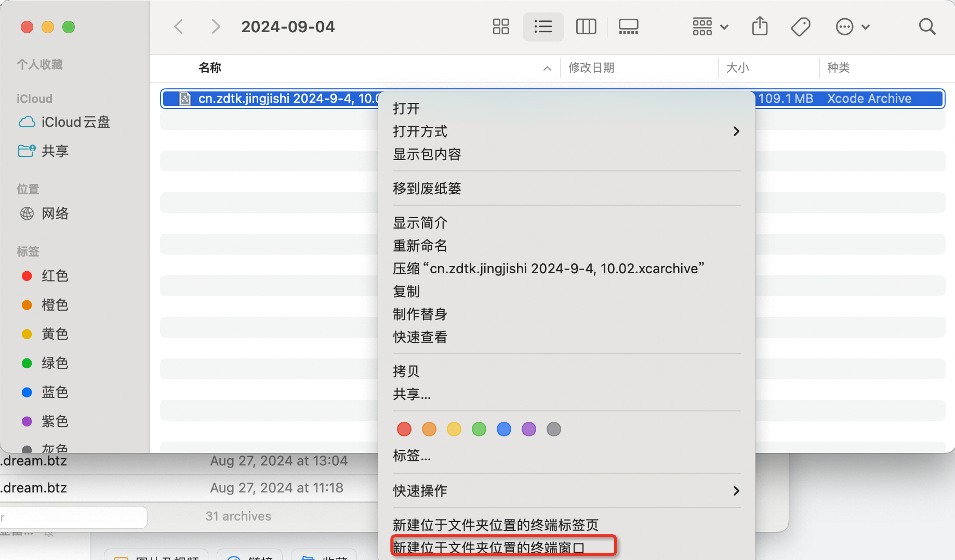The image size is (955, 560).
Task: Open iCloud云盘 in the sidebar
Action: 75,122
